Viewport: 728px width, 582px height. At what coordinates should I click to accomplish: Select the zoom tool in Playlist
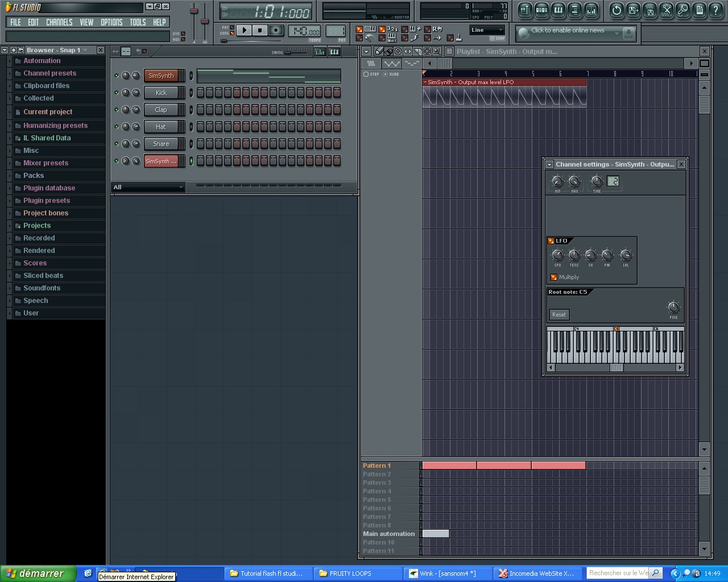[437, 51]
